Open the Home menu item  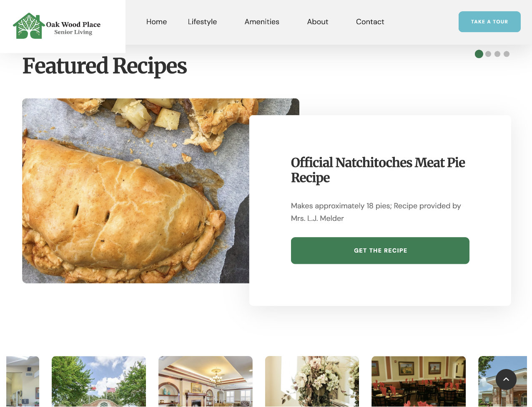pos(156,22)
